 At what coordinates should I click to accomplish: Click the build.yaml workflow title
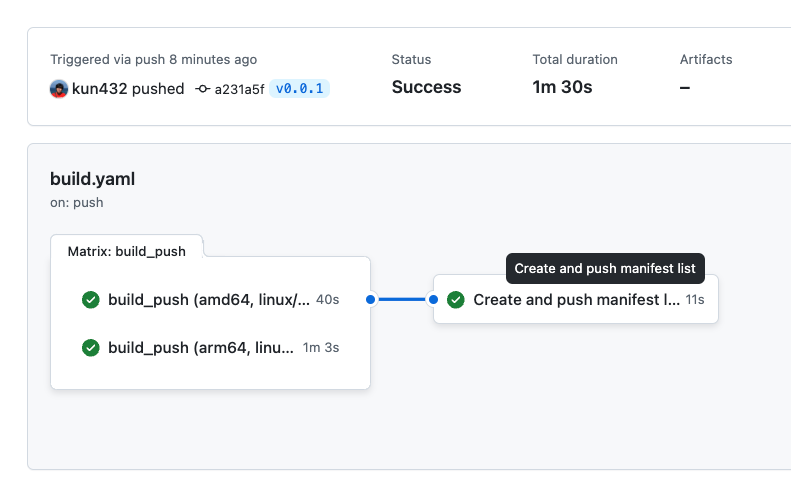click(x=92, y=179)
